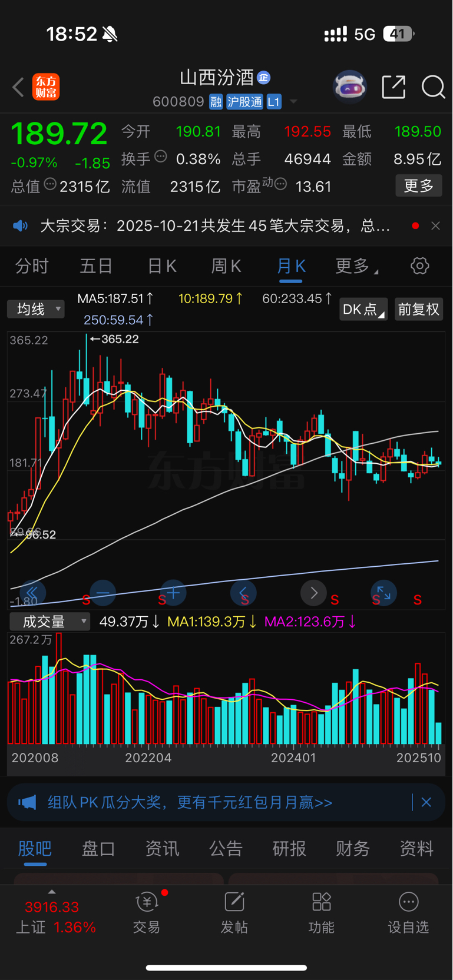The width and height of the screenshot is (453, 980).
Task: Tap the share icon in header
Action: point(394,87)
